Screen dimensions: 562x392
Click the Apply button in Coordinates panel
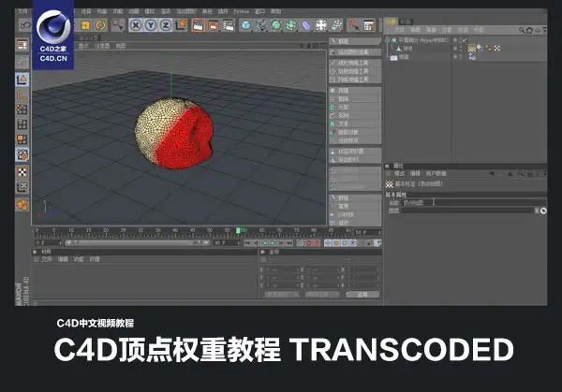pyautogui.click(x=362, y=295)
